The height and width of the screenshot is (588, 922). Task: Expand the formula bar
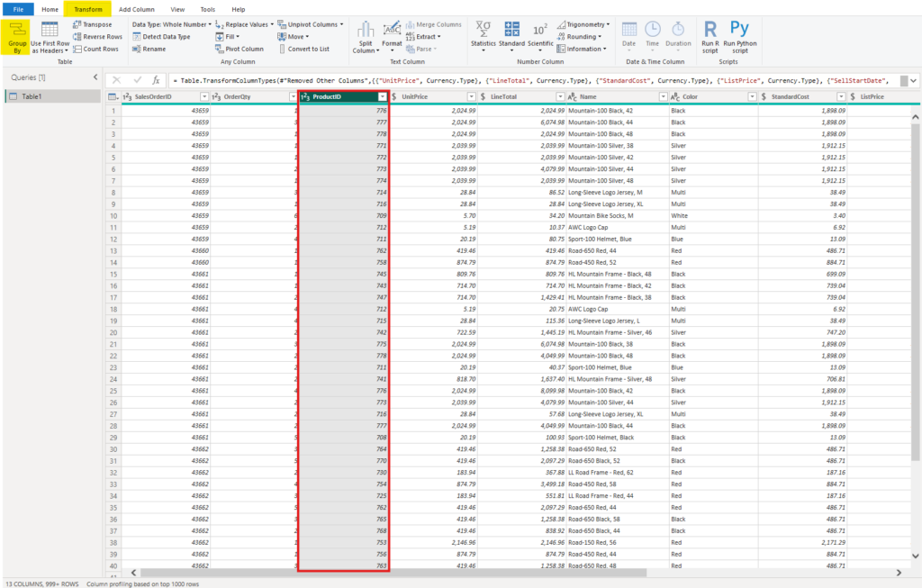click(913, 80)
